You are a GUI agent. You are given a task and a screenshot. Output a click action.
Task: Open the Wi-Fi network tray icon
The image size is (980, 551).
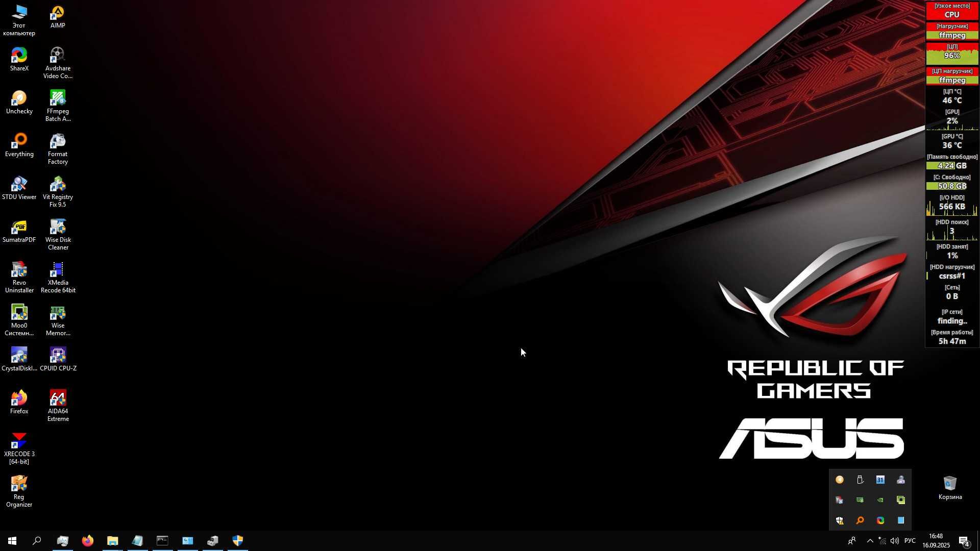[x=883, y=541]
